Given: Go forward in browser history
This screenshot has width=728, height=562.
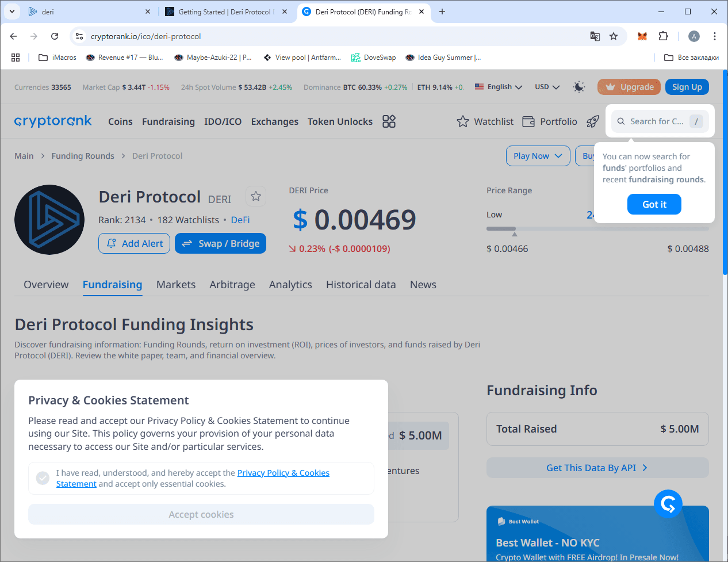Looking at the screenshot, I should coord(34,36).
